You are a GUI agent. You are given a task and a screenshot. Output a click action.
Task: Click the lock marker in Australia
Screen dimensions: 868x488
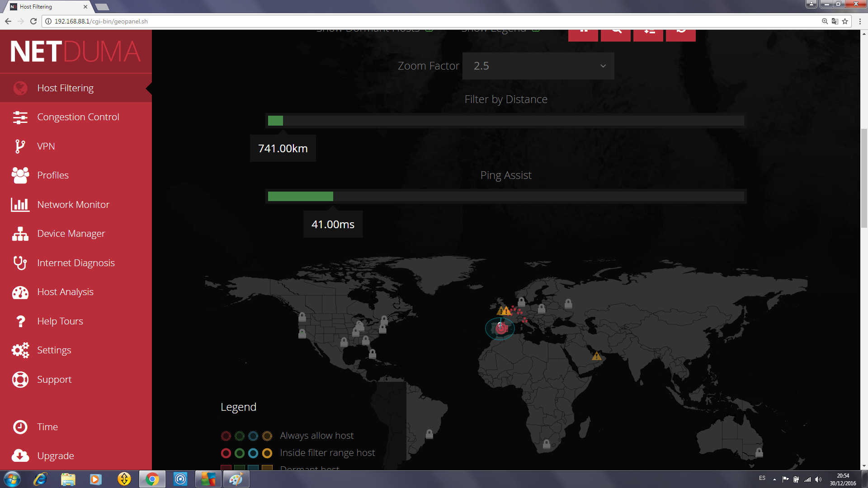pyautogui.click(x=759, y=452)
